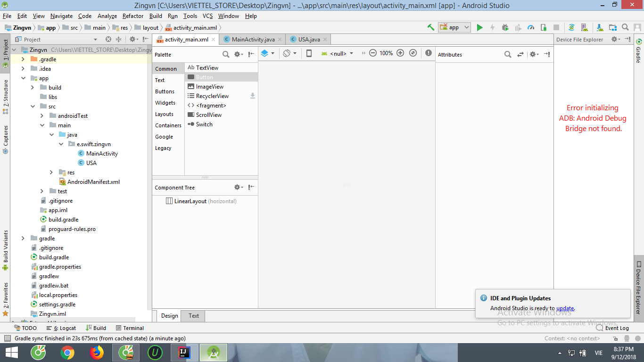Open the Refactor menu
The height and width of the screenshot is (362, 644).
(132, 16)
